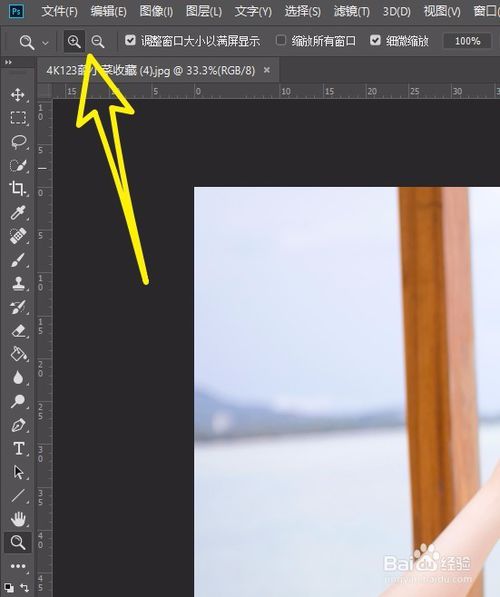Select the Paint Bucket tool
Screen dimensions: 500x597
pyautogui.click(x=18, y=354)
